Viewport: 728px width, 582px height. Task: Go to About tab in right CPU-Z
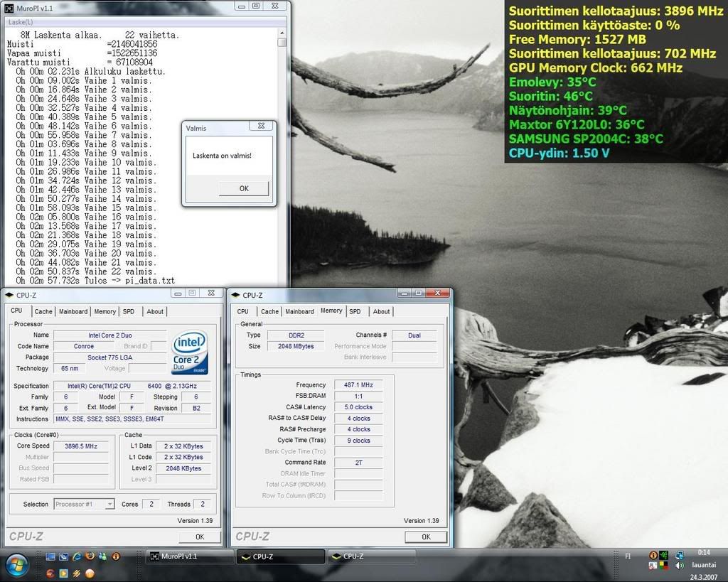[x=381, y=311]
